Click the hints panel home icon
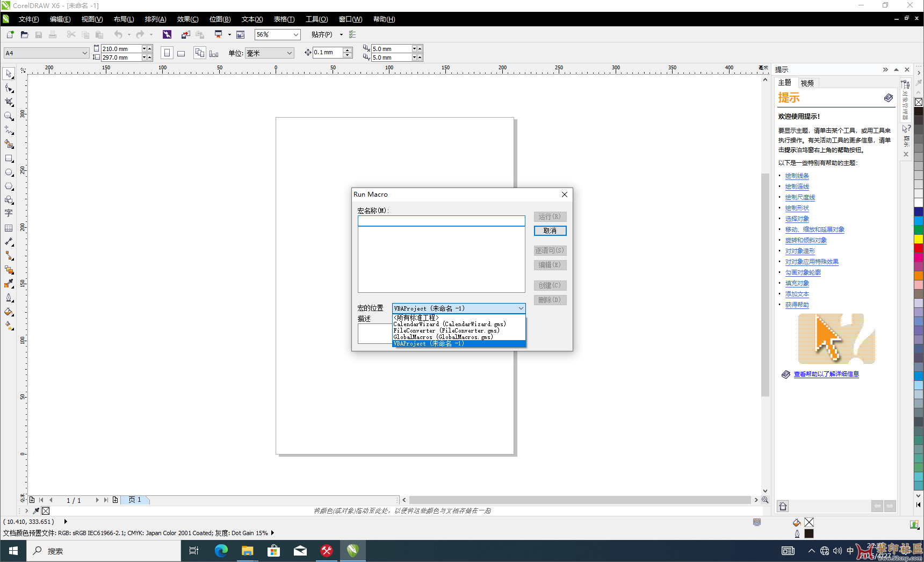Viewport: 924px width, 562px height. coord(783,506)
